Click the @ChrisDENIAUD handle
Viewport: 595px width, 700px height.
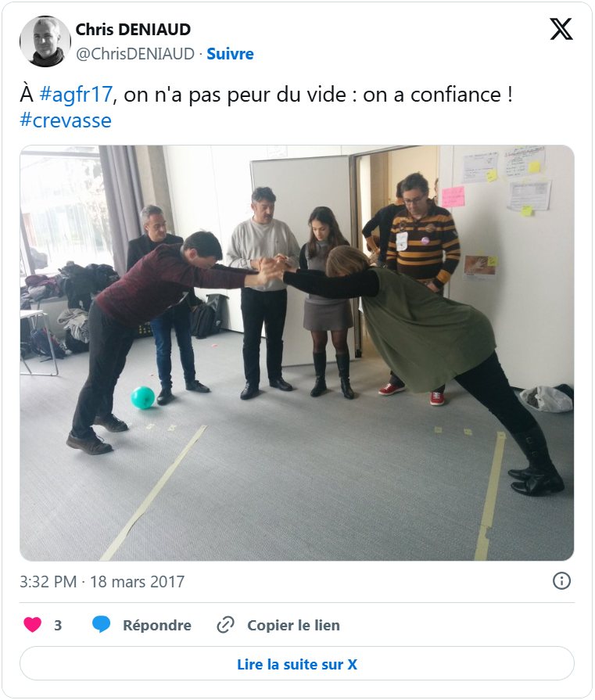(135, 54)
